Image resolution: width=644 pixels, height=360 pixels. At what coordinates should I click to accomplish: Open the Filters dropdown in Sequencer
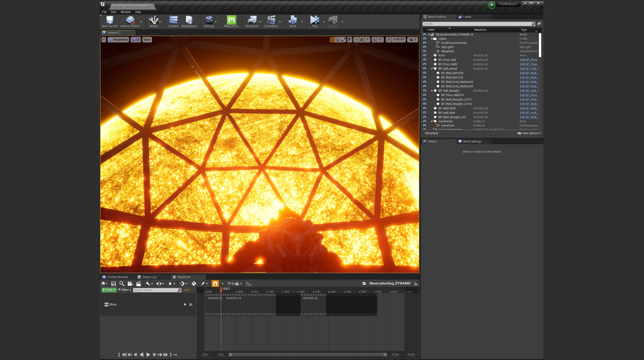tap(125, 290)
